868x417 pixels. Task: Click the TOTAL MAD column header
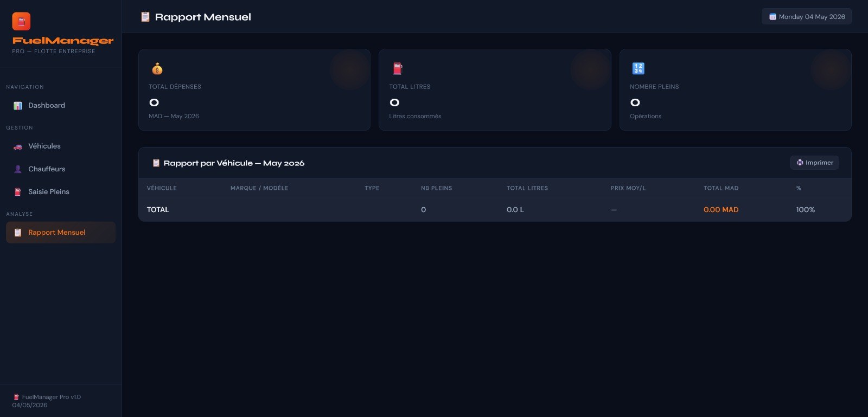tap(721, 188)
